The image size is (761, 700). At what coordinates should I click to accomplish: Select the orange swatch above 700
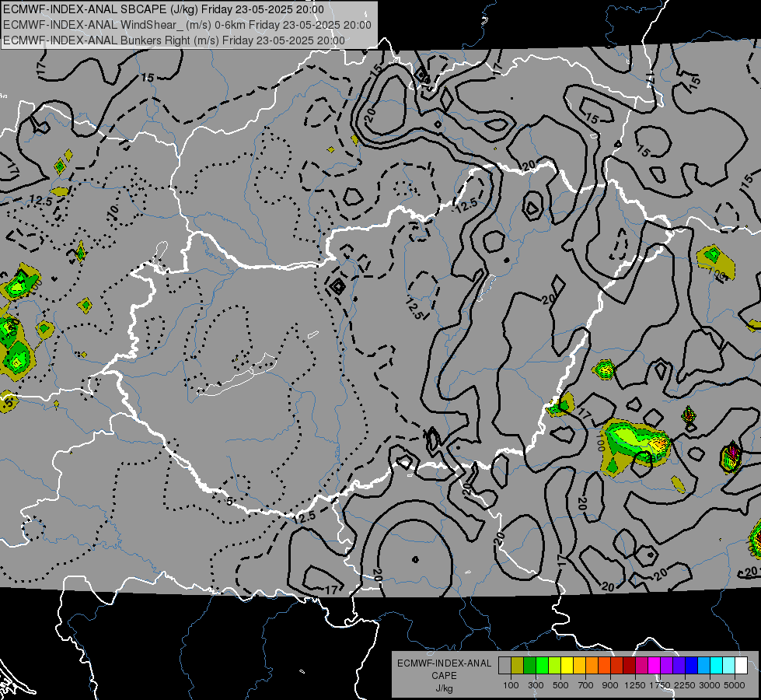click(x=592, y=665)
